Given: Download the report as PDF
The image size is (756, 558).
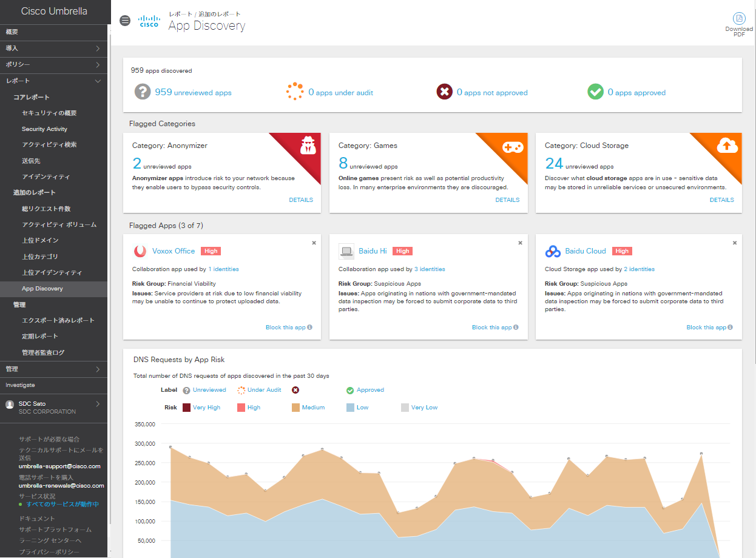Looking at the screenshot, I should [739, 25].
